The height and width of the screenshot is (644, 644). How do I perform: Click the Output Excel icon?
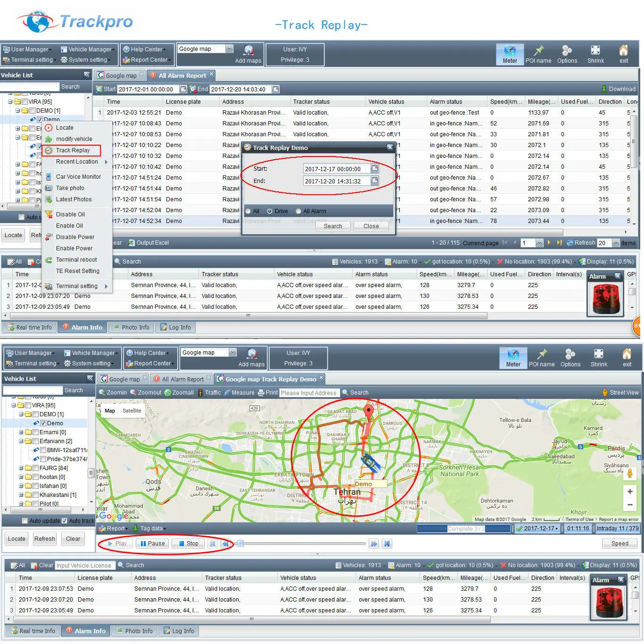149,242
